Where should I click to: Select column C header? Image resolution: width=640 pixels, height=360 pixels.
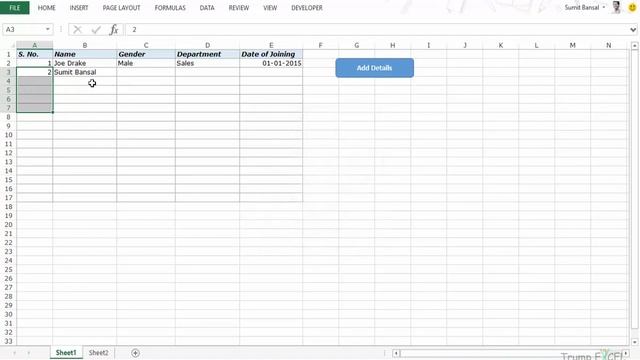(146, 45)
